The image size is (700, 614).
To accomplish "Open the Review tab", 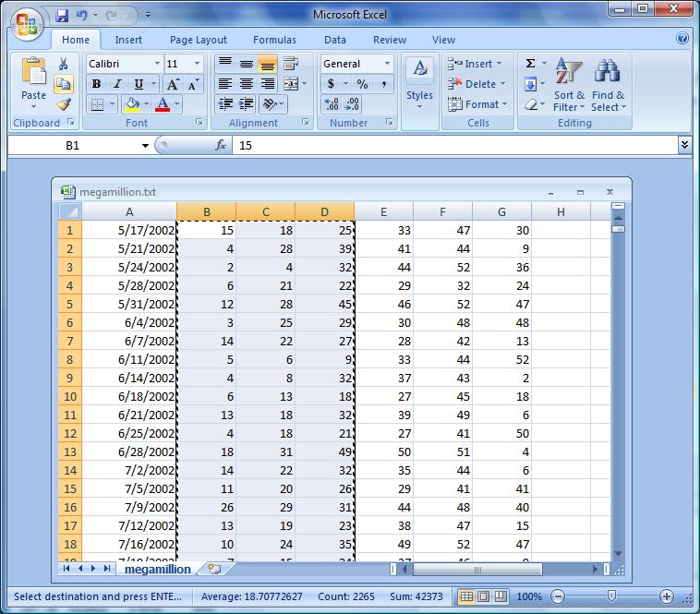I will pos(390,40).
